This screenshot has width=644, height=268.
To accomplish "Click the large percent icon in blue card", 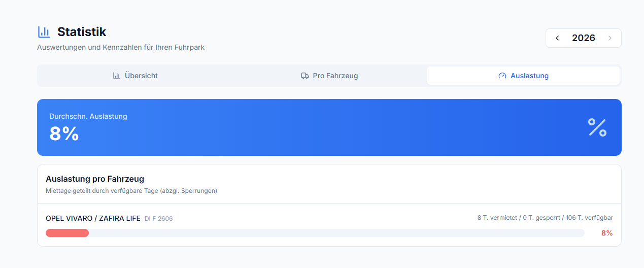I will tap(597, 127).
